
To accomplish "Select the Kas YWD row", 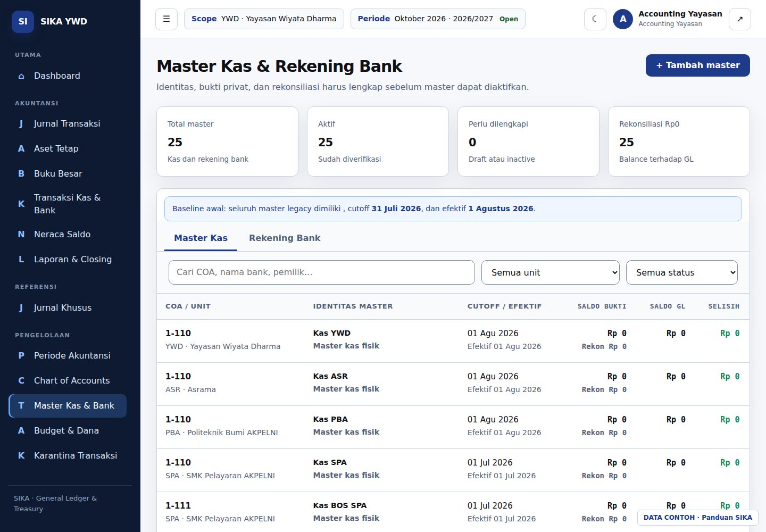I will tap(453, 341).
